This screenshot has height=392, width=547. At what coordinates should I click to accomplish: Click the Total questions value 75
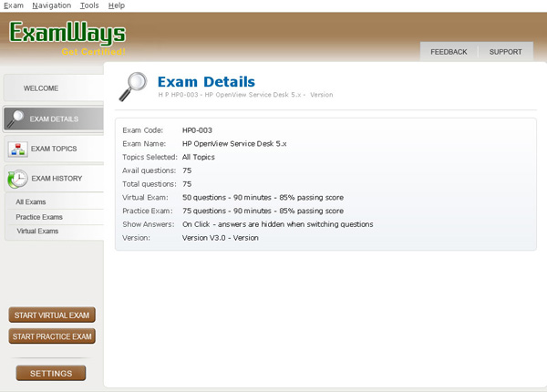[x=187, y=184]
